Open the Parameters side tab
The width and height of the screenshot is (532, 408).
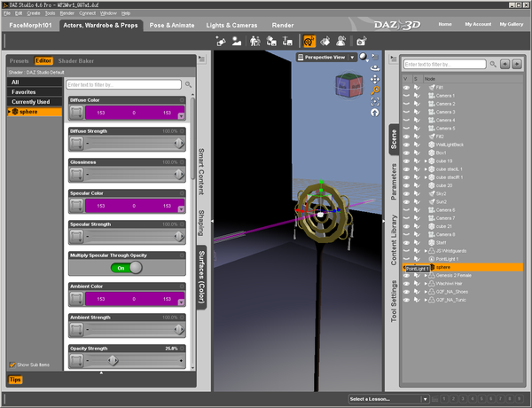click(394, 182)
